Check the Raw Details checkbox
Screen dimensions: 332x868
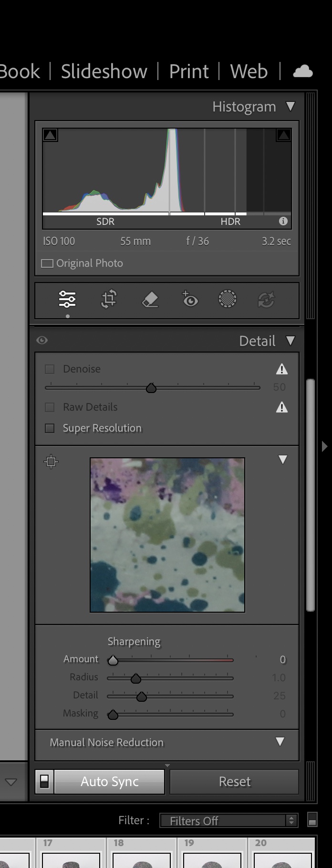coord(50,407)
